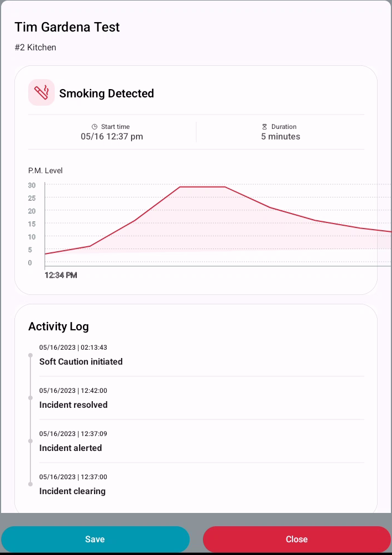The image size is (392, 555).
Task: Click the flat peak of the P.M. Level line
Action: point(202,187)
